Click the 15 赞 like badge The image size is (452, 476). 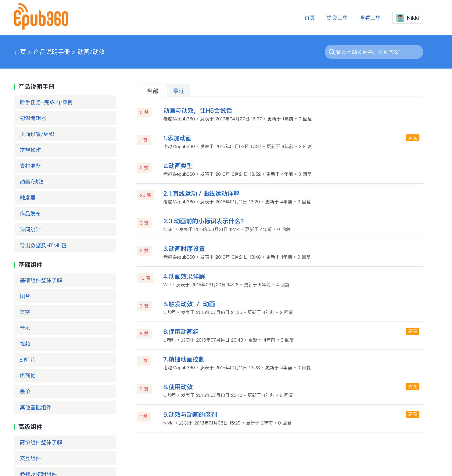coord(145,278)
